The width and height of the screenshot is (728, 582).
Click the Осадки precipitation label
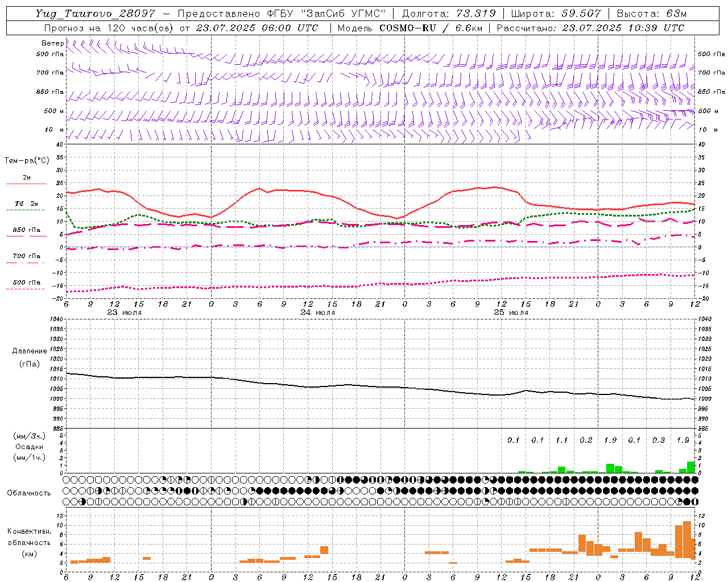29,447
